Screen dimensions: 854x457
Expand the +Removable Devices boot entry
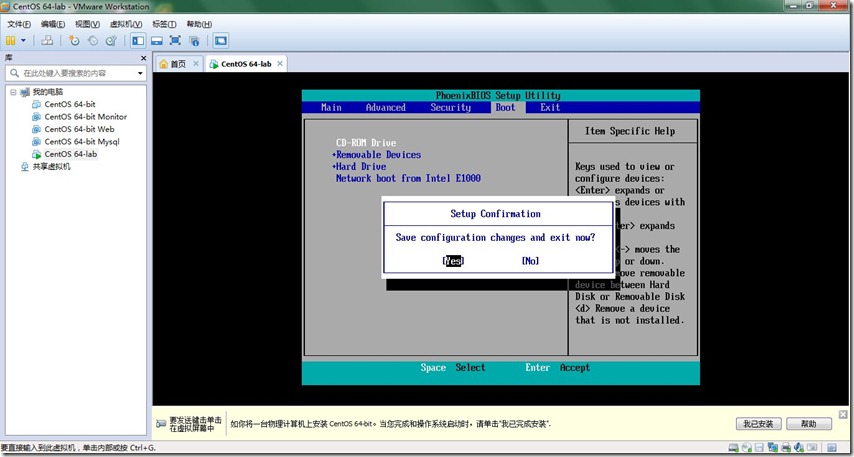[376, 155]
